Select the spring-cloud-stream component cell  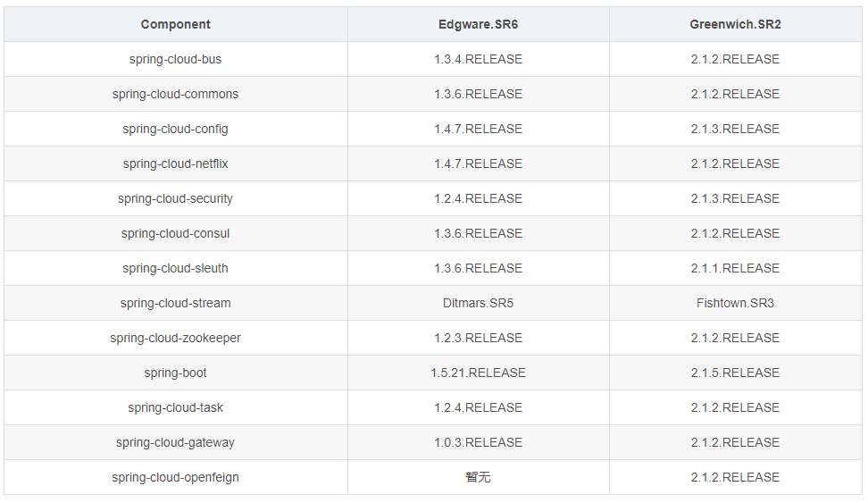[175, 303]
